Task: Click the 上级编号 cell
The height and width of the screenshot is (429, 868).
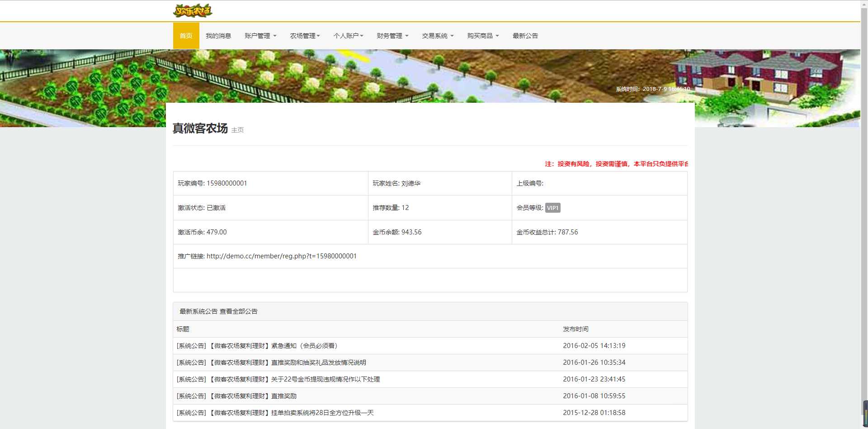Action: 599,183
